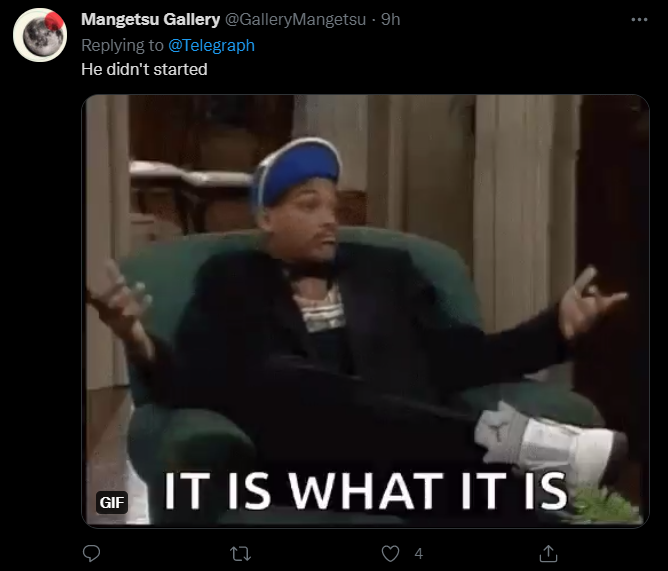Viewport: 668px width, 571px height.
Task: Like the tweet with the heart icon
Action: pyautogui.click(x=390, y=554)
